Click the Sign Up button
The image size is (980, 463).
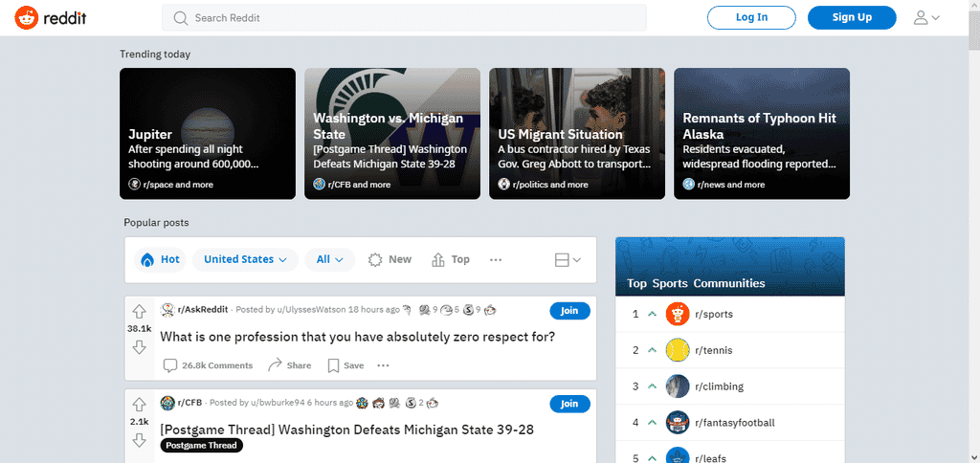pyautogui.click(x=852, y=17)
